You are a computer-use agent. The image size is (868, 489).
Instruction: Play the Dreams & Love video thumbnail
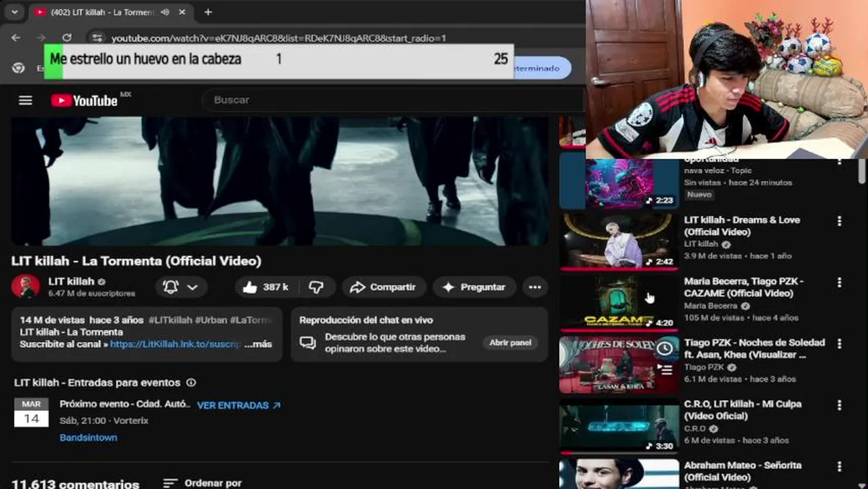619,242
